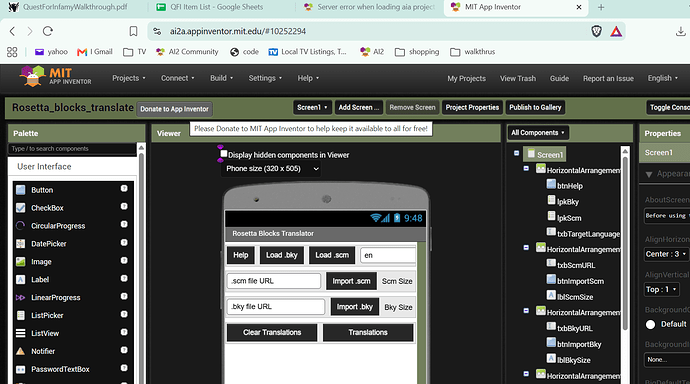Image resolution: width=690 pixels, height=384 pixels.
Task: Open AlignVertical Top : 1 dropdown
Action: tap(661, 289)
